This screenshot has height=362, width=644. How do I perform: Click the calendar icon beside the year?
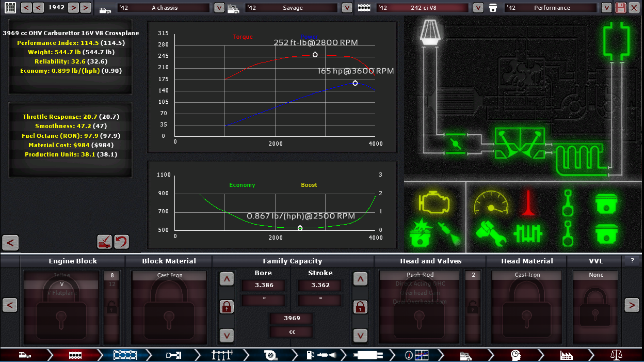[10, 8]
